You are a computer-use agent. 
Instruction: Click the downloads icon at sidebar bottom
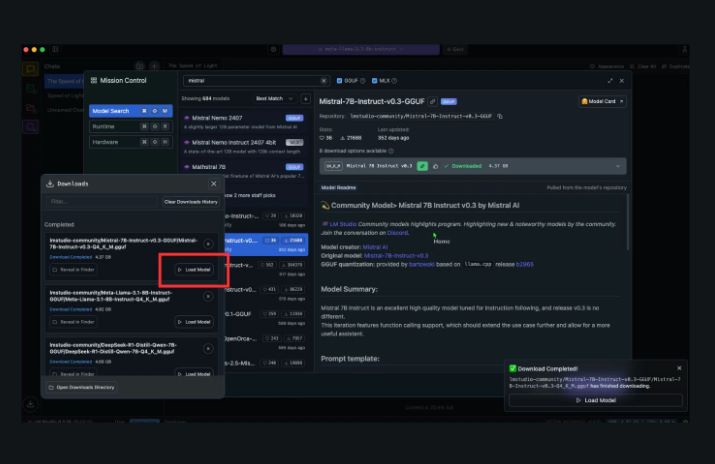click(31, 404)
